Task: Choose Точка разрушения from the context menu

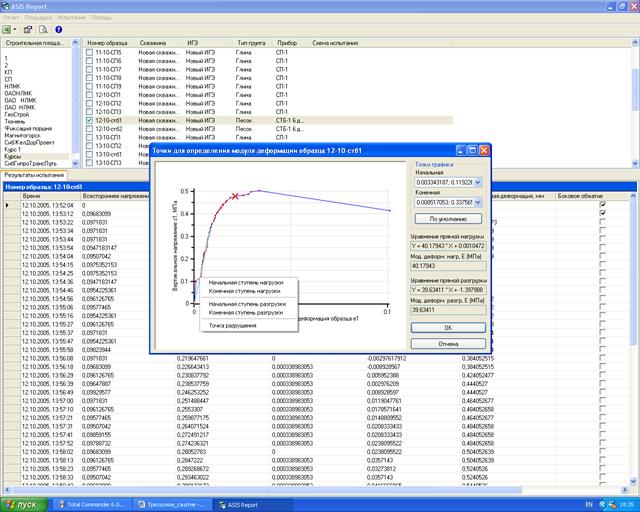Action: click(x=231, y=325)
